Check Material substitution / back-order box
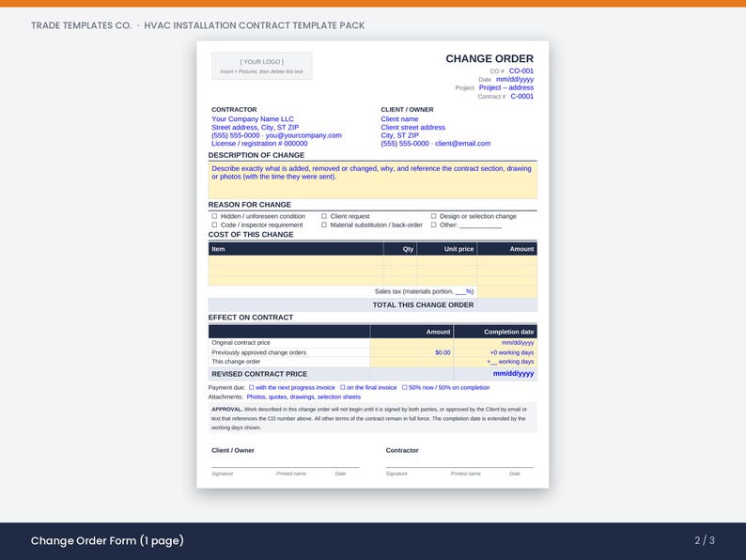Viewport: 746px width, 560px height. click(x=324, y=225)
